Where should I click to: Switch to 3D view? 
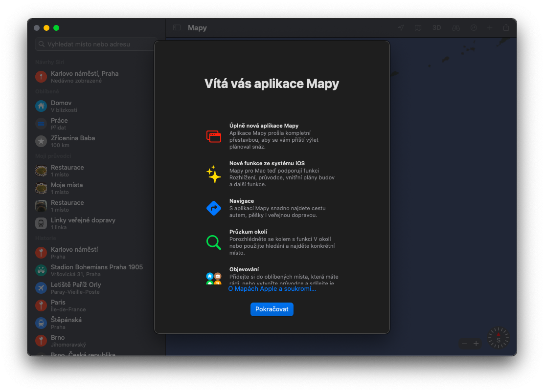click(436, 28)
